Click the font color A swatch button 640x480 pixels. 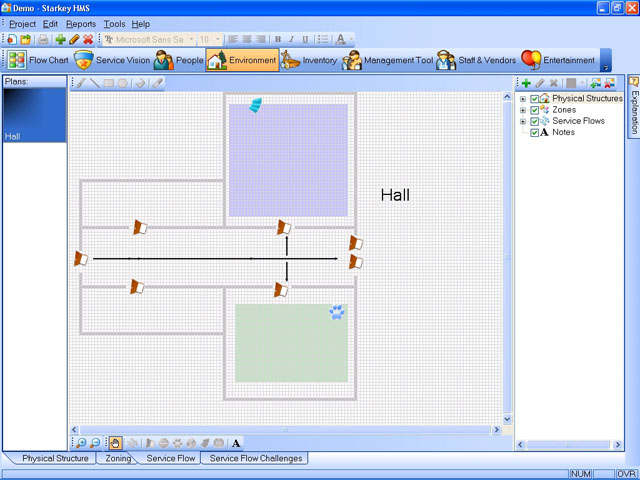[x=341, y=39]
